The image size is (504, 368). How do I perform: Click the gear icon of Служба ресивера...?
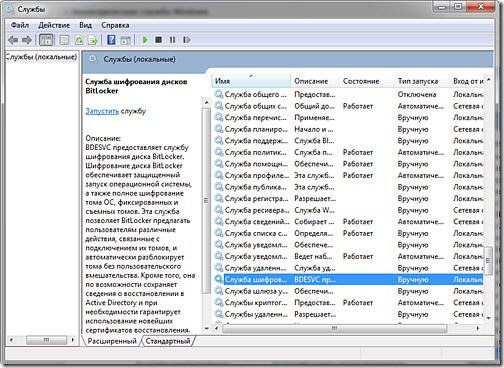click(x=219, y=210)
